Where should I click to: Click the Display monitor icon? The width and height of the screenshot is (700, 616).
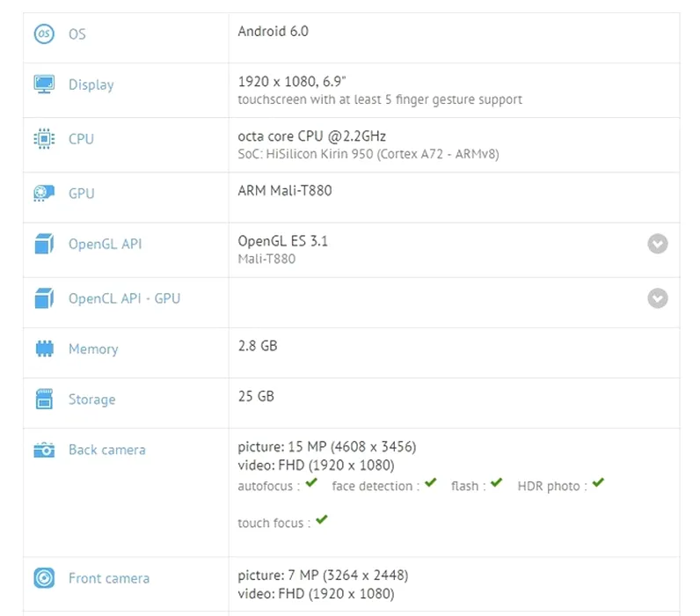[x=44, y=84]
